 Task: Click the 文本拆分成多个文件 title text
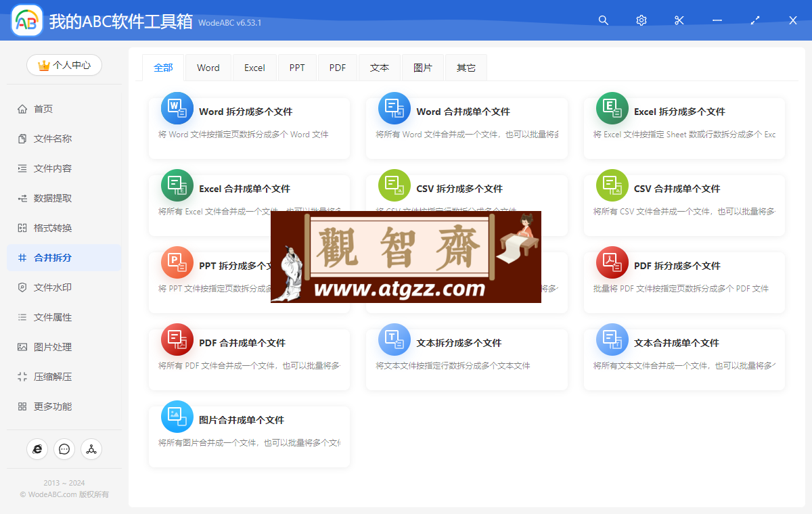(x=459, y=343)
